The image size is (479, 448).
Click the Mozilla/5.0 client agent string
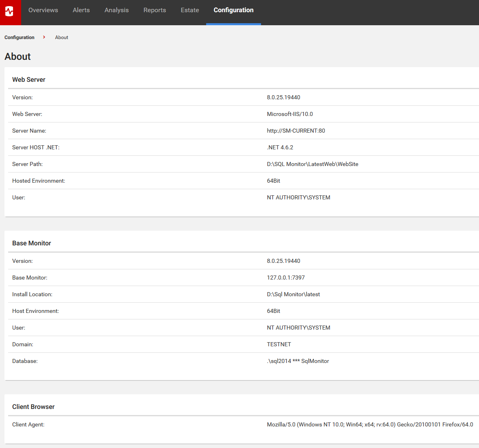pos(370,424)
